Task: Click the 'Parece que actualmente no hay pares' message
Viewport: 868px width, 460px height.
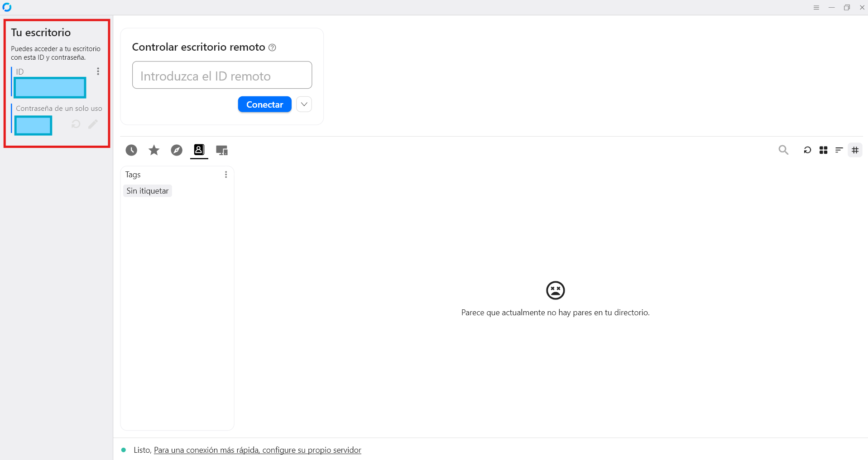Action: tap(556, 313)
